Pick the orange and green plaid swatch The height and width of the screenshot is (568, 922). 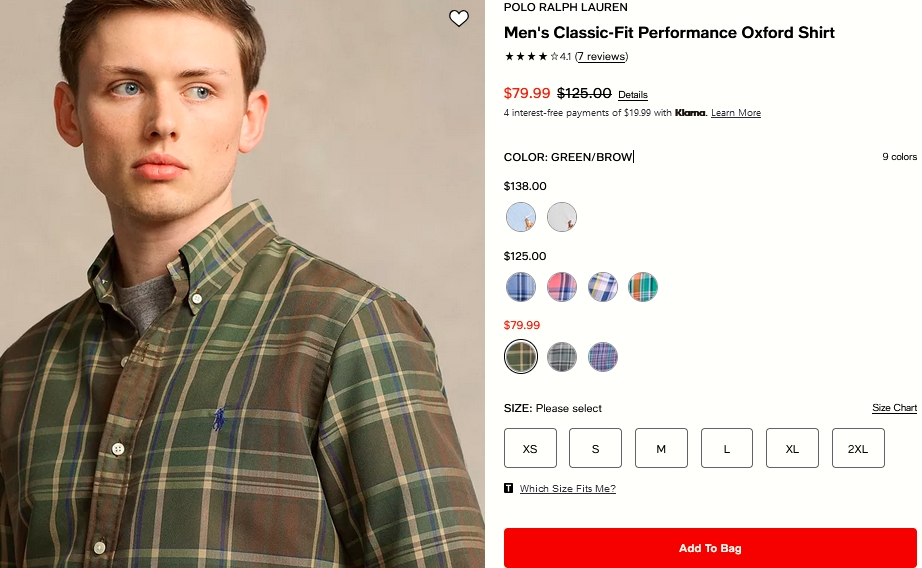643,287
